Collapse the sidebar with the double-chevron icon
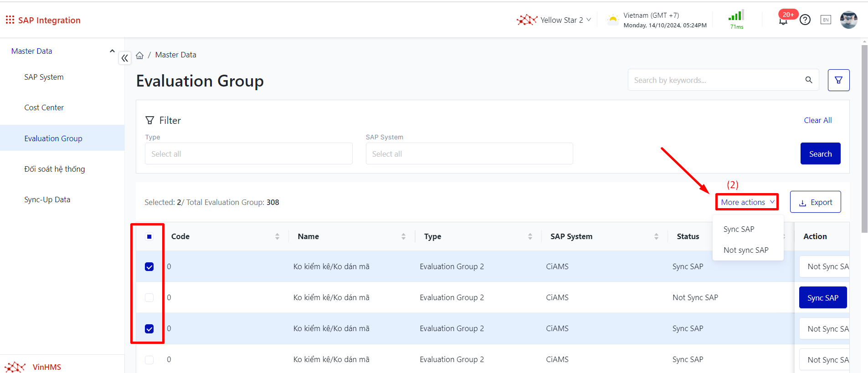The image size is (868, 373). [124, 58]
